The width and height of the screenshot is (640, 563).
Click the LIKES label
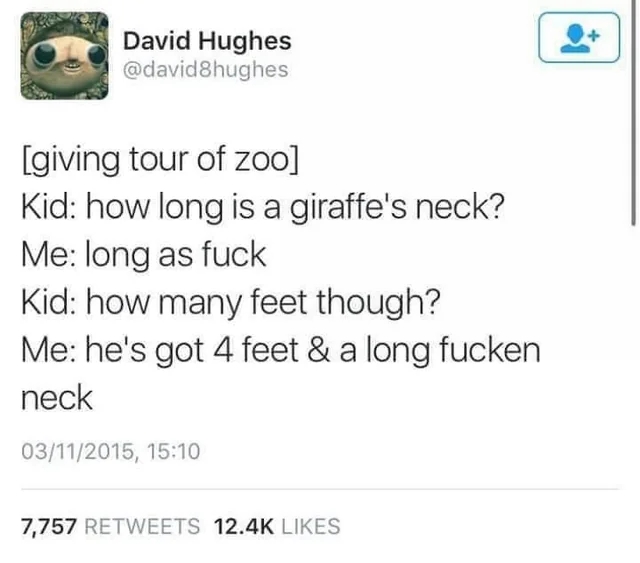coord(311,526)
